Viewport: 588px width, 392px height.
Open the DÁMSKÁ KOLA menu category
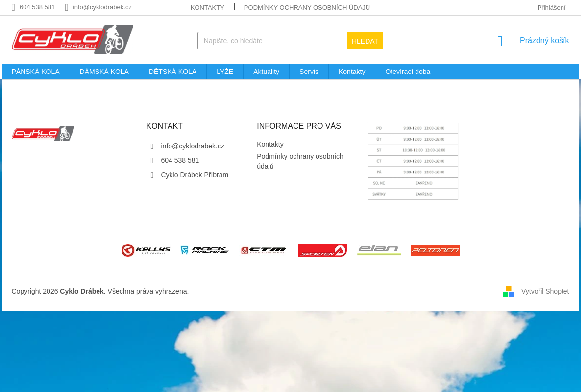104,72
